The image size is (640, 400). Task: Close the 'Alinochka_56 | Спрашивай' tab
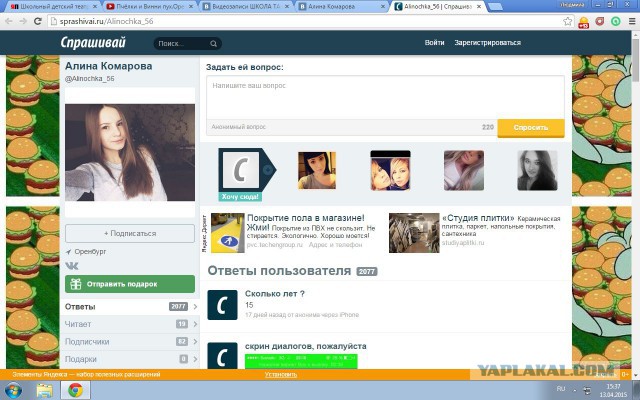click(479, 7)
